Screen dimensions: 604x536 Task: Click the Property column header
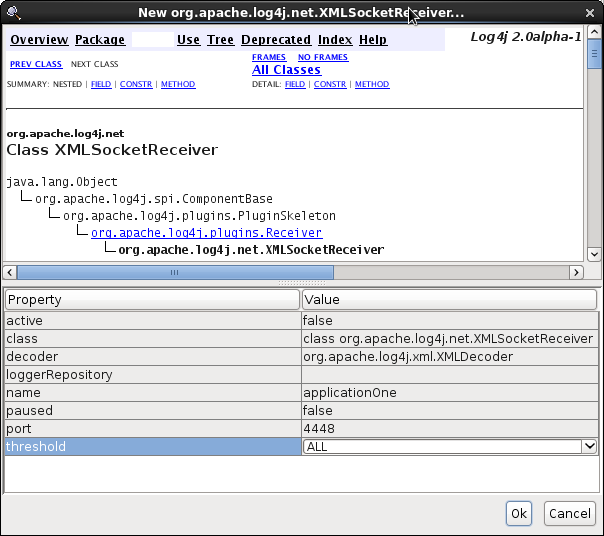[x=152, y=299]
